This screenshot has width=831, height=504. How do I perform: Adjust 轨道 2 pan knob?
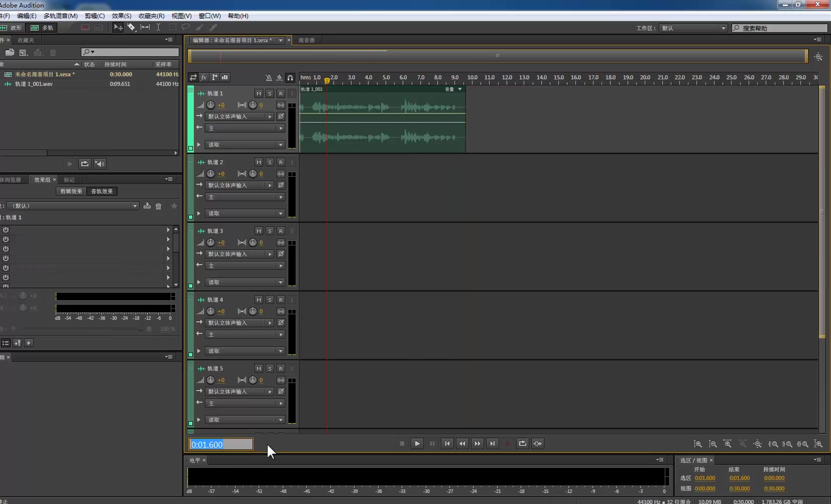pyautogui.click(x=253, y=174)
